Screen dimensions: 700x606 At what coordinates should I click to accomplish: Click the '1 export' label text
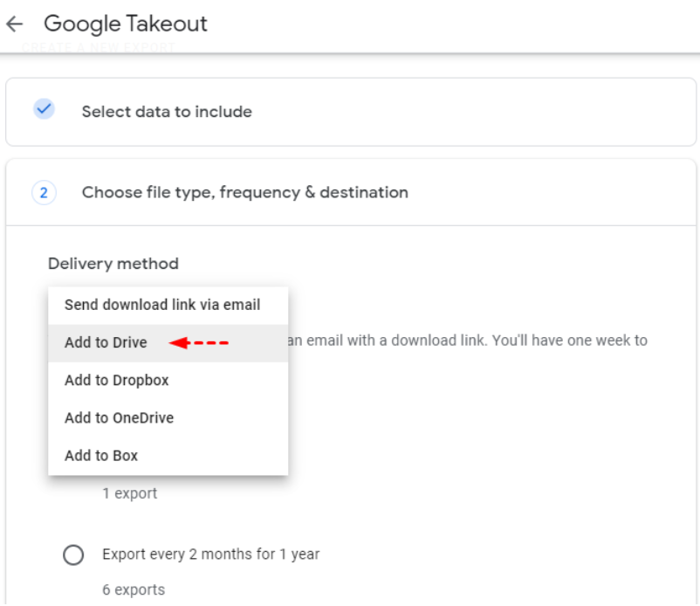click(130, 493)
